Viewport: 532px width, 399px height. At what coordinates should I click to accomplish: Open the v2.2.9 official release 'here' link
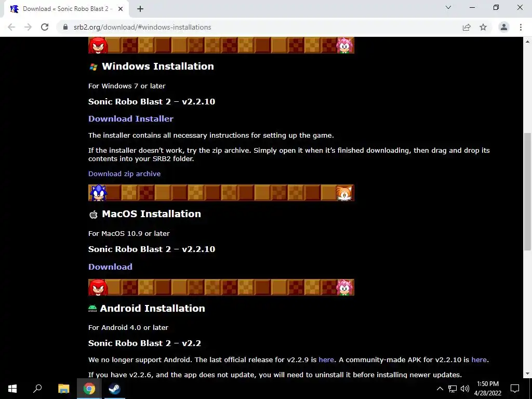[x=326, y=360]
